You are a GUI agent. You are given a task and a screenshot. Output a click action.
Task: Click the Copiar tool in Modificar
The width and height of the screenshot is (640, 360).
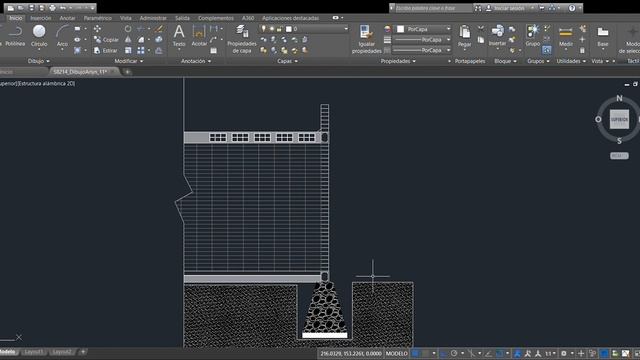[106, 40]
